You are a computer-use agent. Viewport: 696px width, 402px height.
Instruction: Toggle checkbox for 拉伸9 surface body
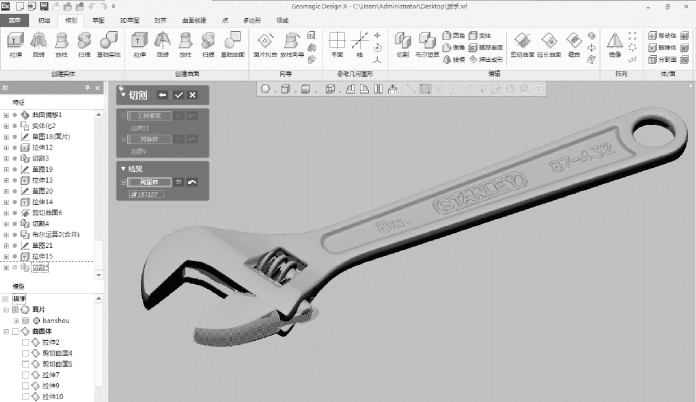coord(25,386)
